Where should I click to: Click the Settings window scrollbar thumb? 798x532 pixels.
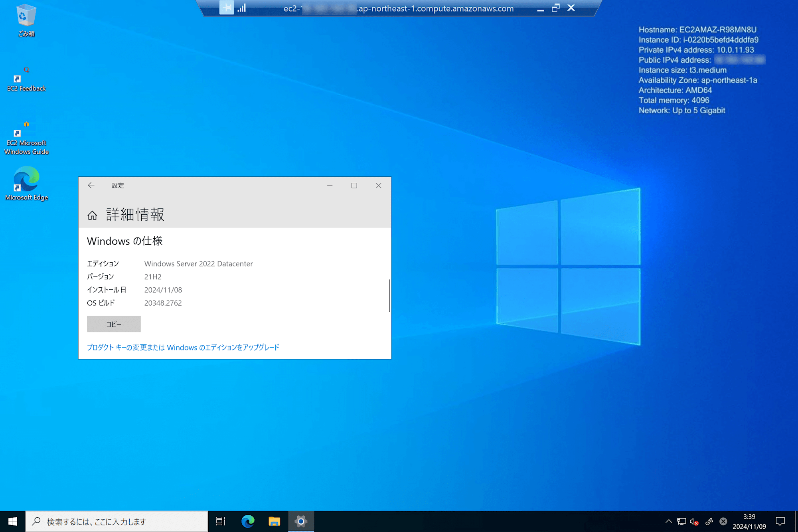tap(389, 295)
